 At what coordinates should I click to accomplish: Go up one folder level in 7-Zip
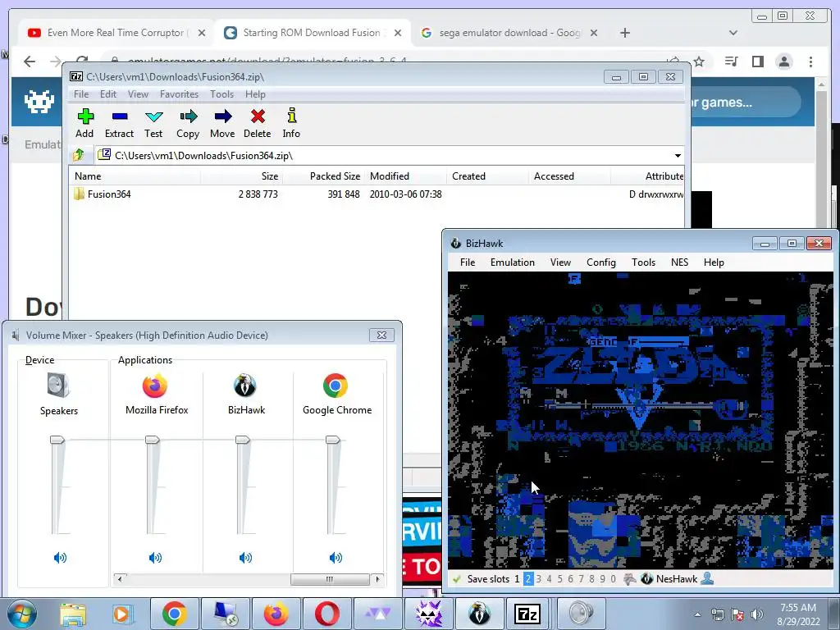point(79,155)
